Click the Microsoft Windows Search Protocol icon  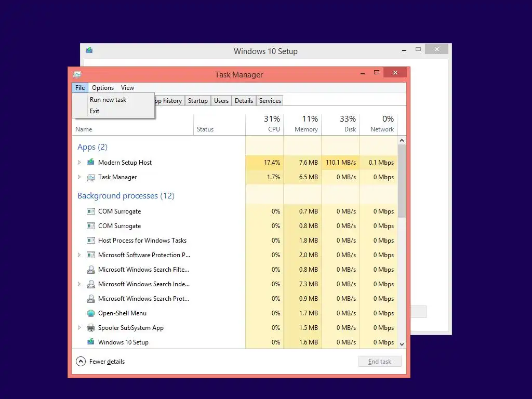tap(90, 299)
